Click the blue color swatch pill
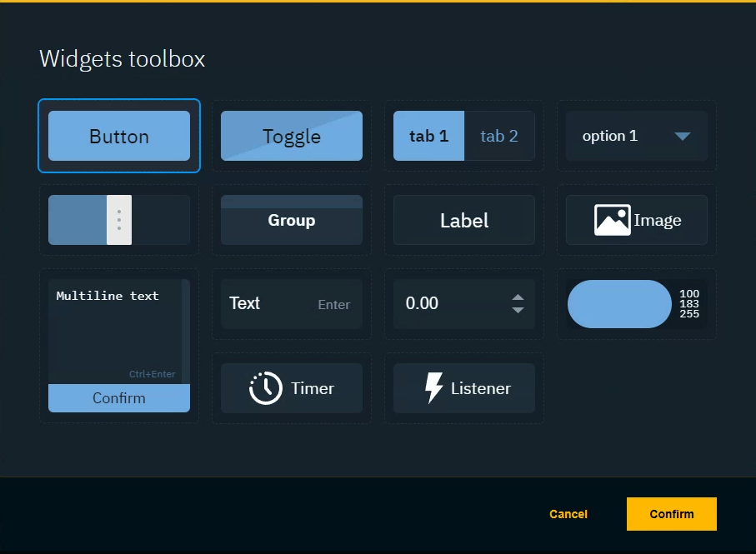Viewport: 756px width, 554px height. coord(619,304)
